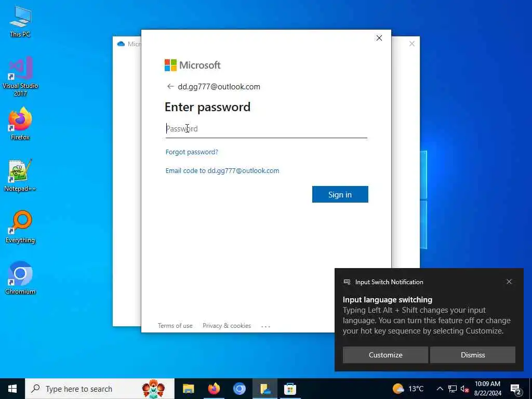Open Firefox desktop shortcut

coord(20,124)
